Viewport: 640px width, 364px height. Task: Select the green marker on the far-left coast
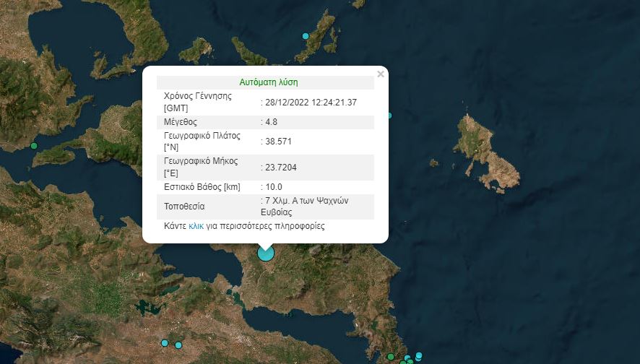[33, 147]
